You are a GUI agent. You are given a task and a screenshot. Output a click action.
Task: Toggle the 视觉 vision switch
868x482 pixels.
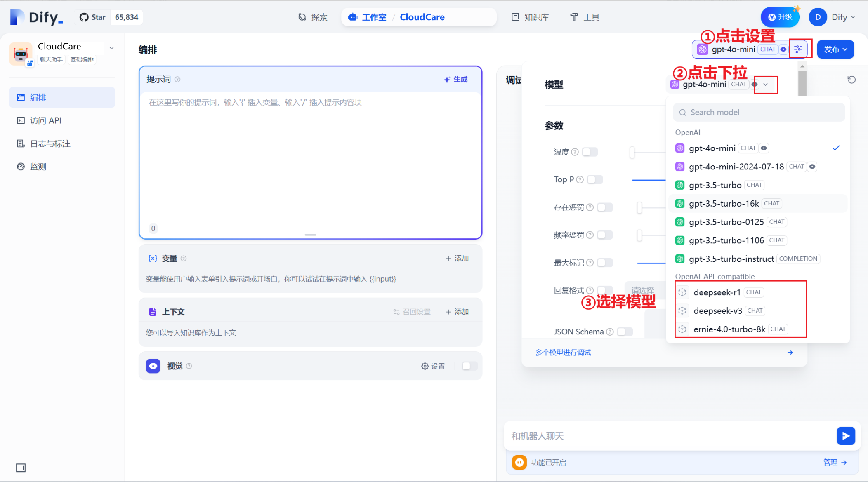469,366
